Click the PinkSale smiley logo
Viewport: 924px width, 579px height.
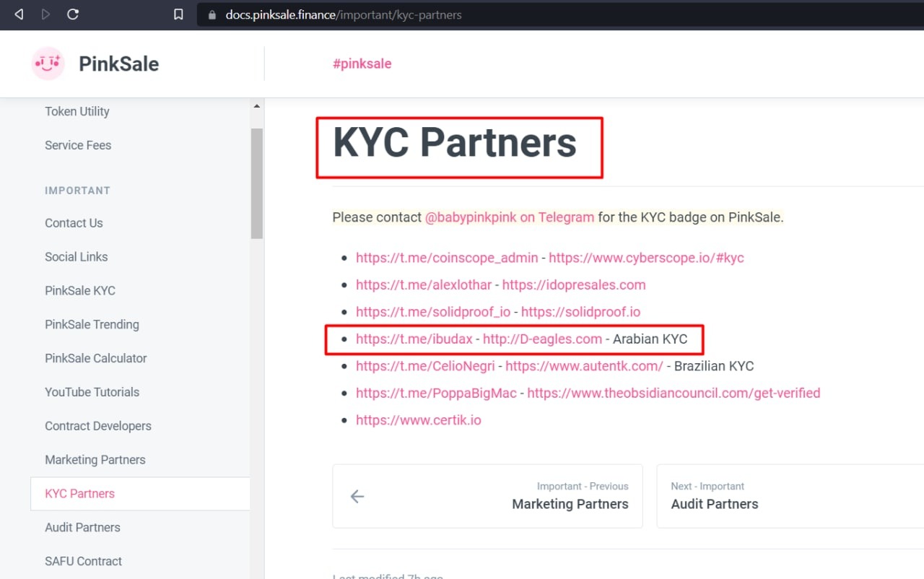[x=48, y=64]
